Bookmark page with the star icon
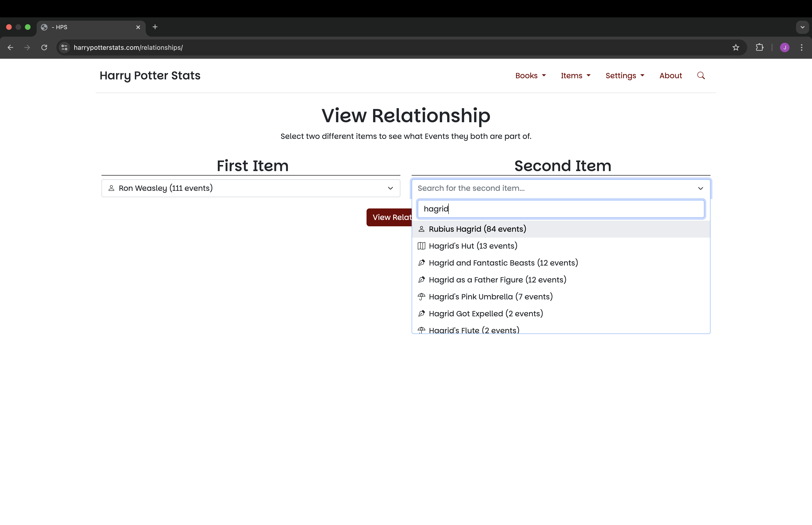 (736, 47)
